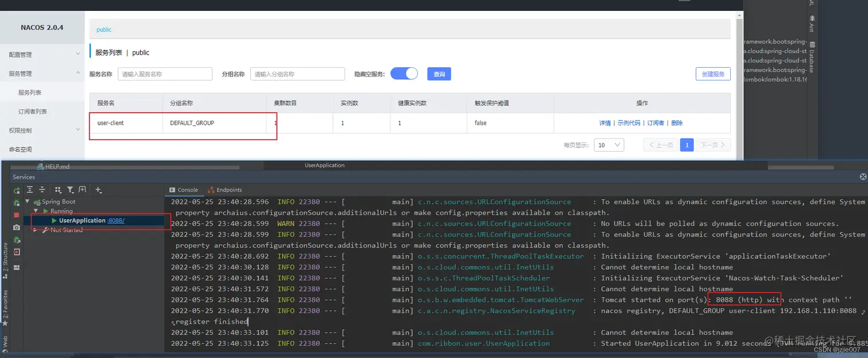Screen dimensions: 868x358
Task: Click the NACOS 2.0.4 logo text
Action: [x=42, y=28]
